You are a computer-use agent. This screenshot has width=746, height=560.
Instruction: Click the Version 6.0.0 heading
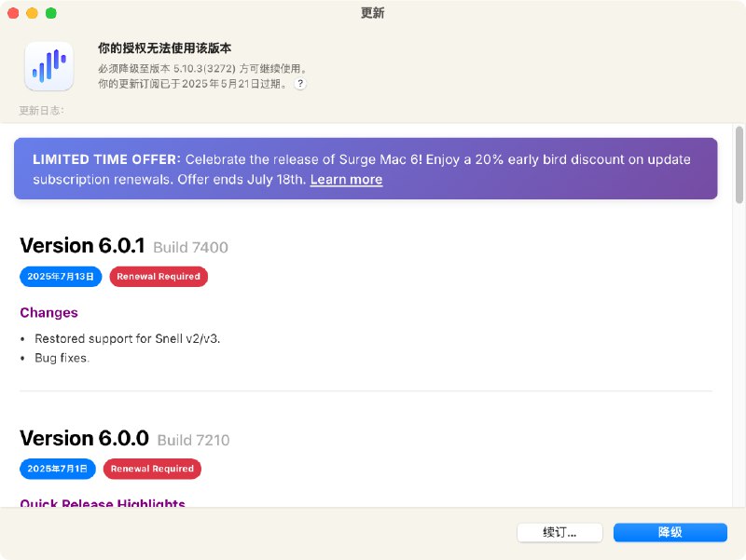pyautogui.click(x=84, y=438)
